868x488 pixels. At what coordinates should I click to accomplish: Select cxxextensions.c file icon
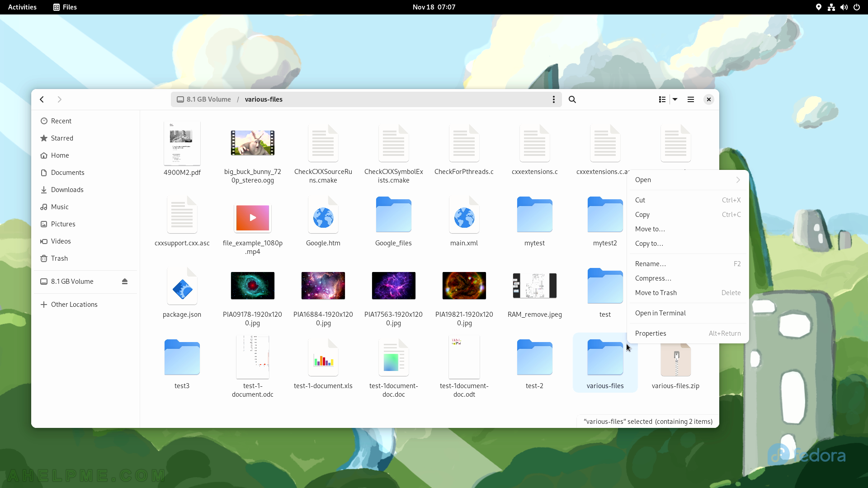click(x=535, y=143)
